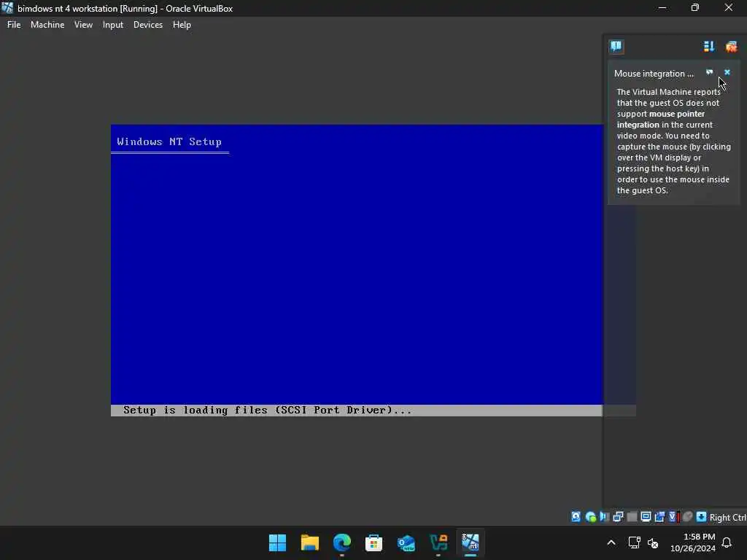
Task: Click the running NT VM taskbar icon
Action: [471, 542]
